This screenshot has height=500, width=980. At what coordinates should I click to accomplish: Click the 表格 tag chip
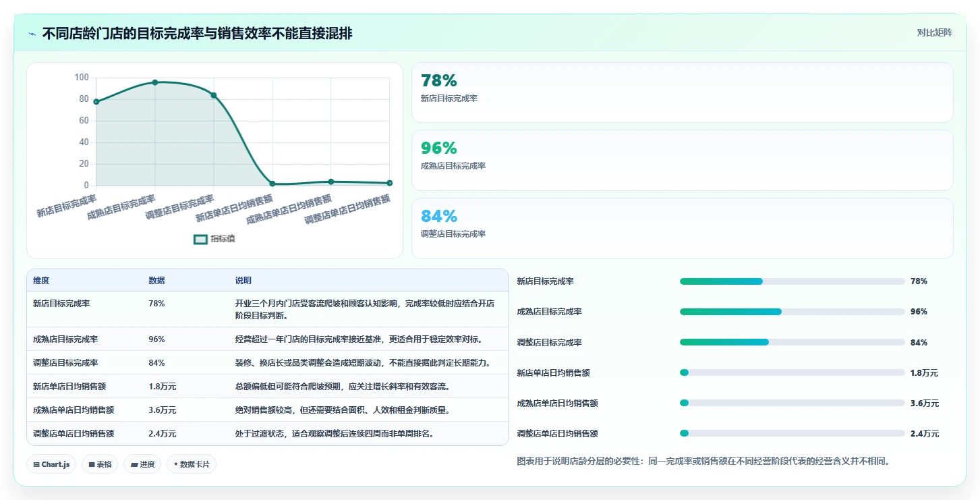(100, 464)
